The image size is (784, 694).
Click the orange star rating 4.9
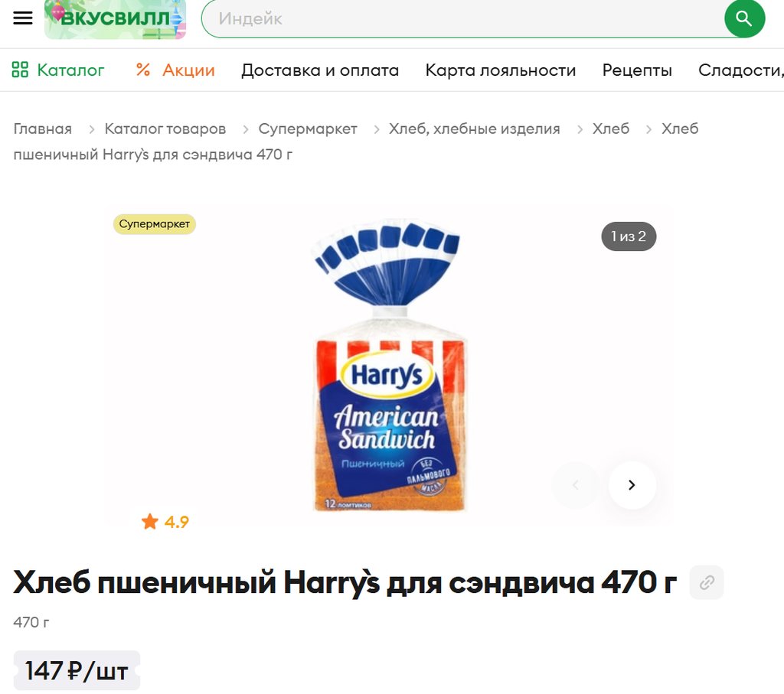(165, 522)
